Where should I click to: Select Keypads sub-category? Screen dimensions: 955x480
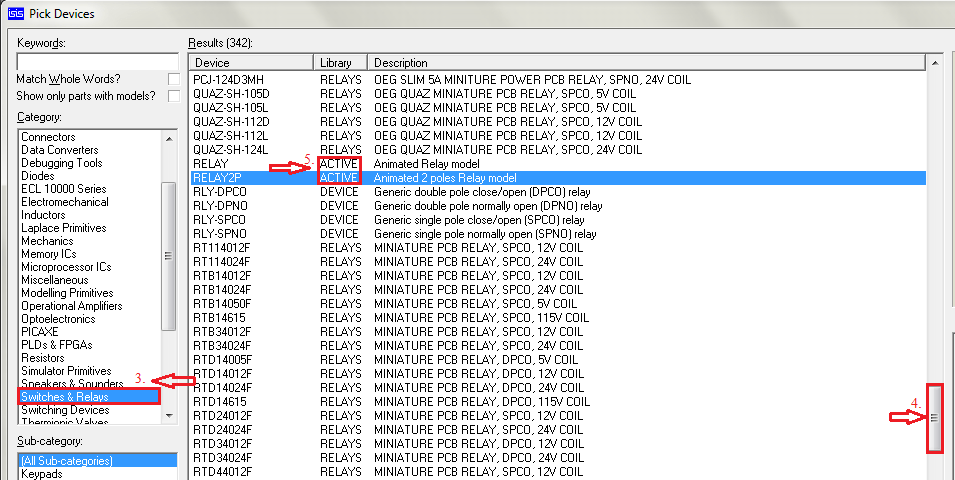(43, 473)
